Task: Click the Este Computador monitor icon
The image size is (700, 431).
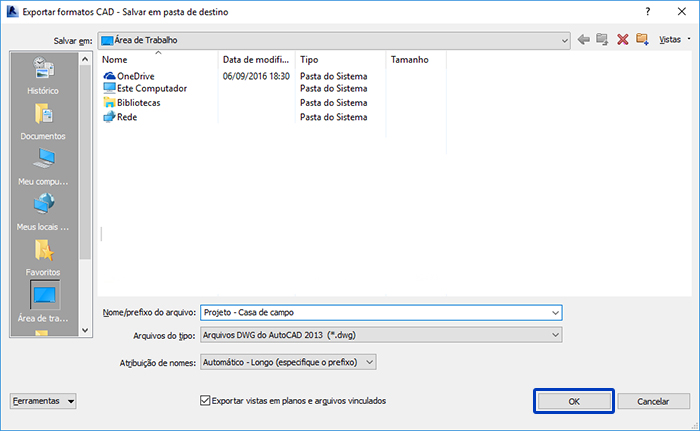Action: 109,88
